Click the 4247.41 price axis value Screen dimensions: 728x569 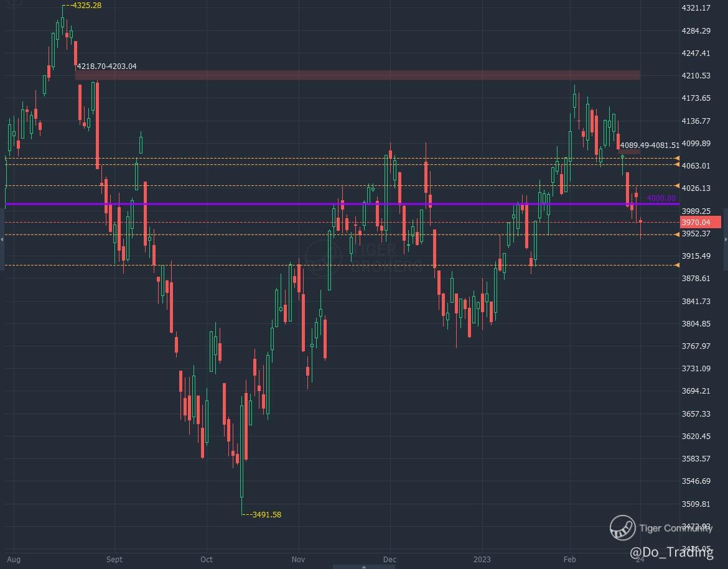[696, 53]
